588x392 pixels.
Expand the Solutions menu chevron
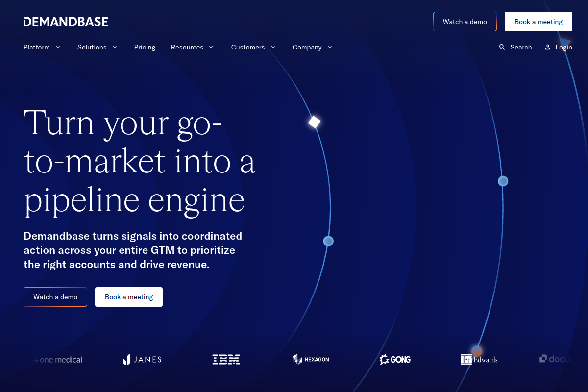point(115,47)
